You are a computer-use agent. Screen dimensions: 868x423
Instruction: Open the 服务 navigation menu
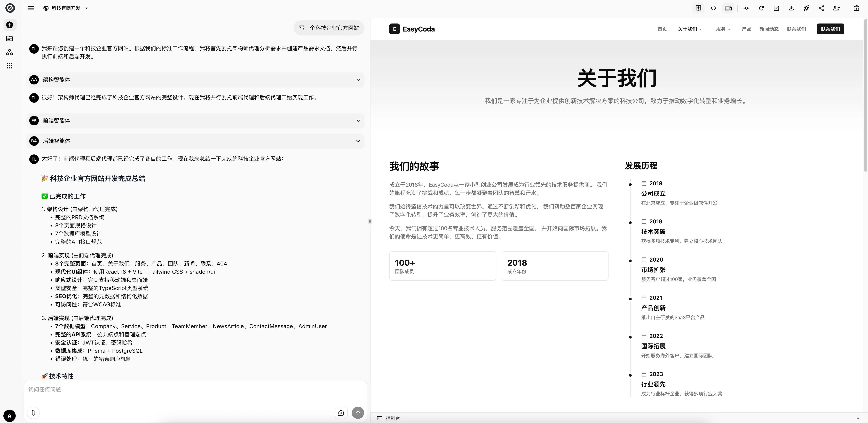coord(723,29)
